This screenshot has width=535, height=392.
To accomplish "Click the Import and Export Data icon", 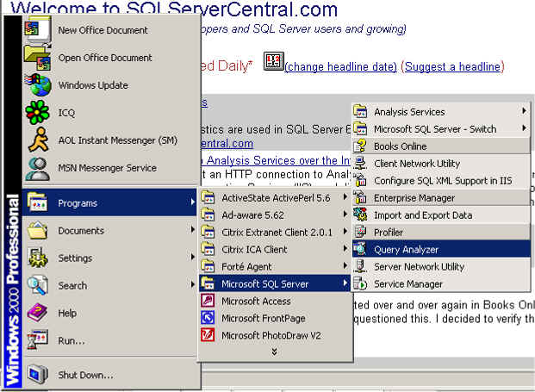I will (x=360, y=215).
